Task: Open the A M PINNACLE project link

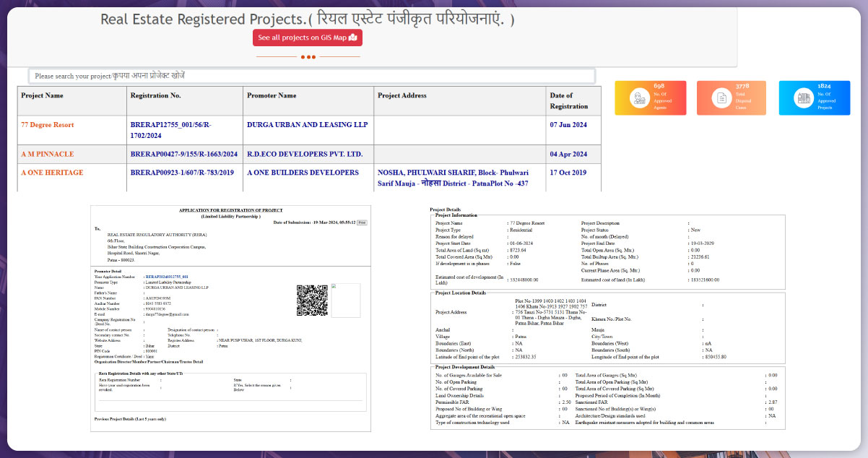Action: [x=48, y=155]
